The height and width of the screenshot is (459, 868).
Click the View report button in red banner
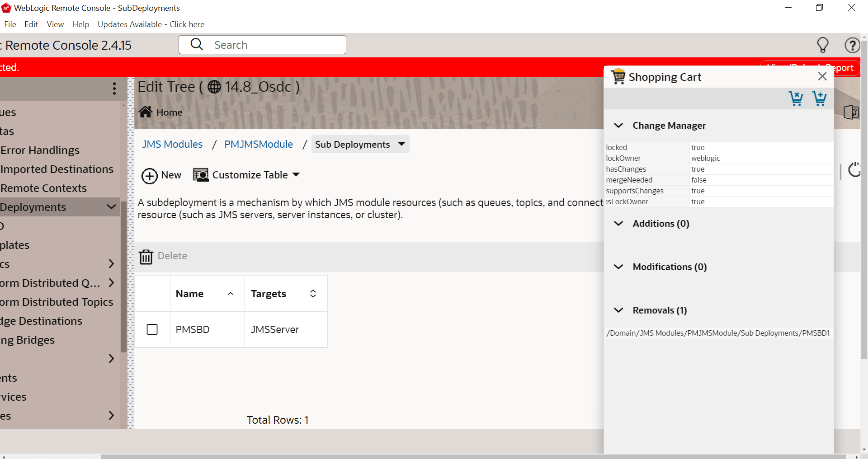click(x=810, y=67)
